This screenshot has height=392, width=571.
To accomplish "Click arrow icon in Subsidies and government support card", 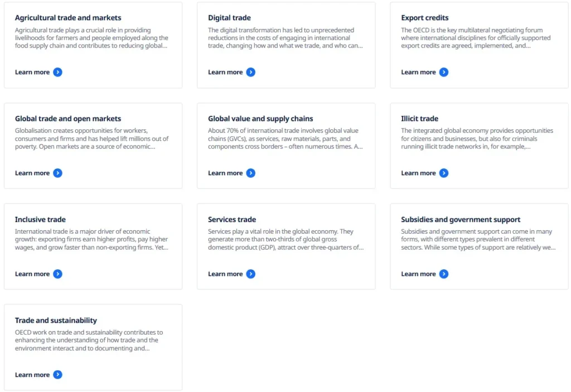I will [x=444, y=274].
